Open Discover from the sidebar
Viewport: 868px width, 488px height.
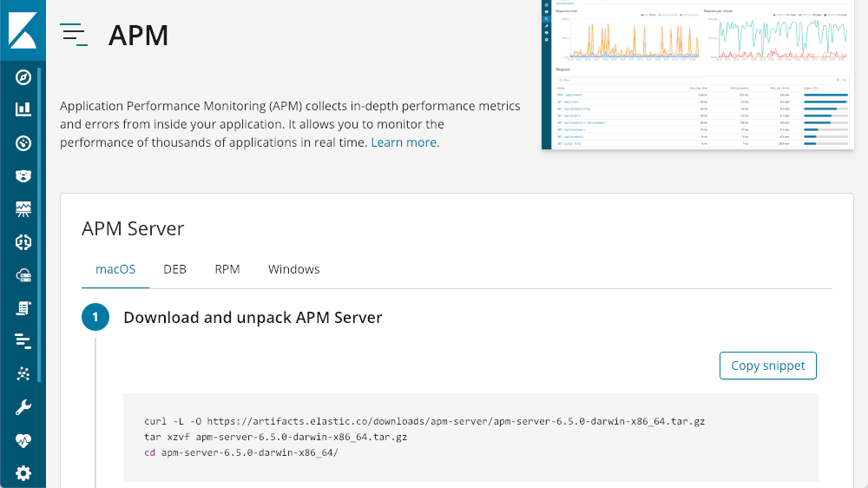23,77
